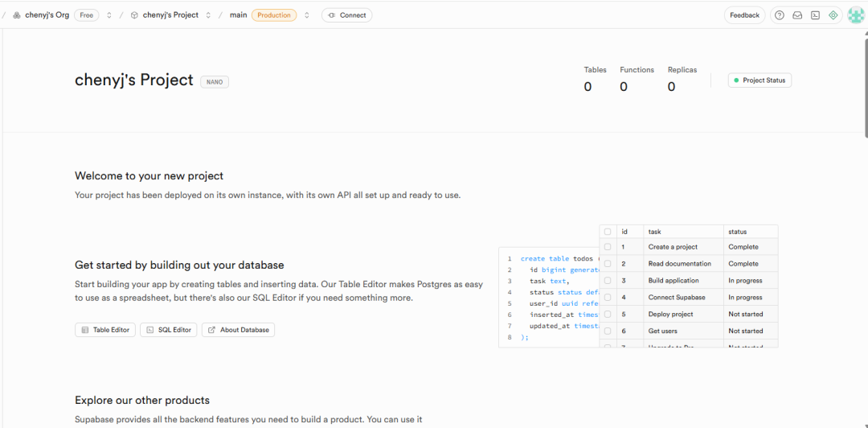Toggle the header checkbox in todos table
The height and width of the screenshot is (428, 868).
pyautogui.click(x=608, y=232)
